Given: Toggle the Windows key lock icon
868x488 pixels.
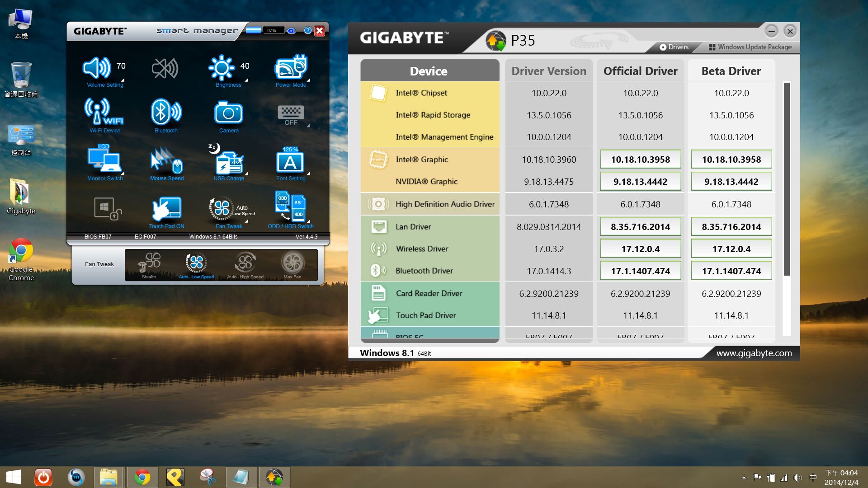Looking at the screenshot, I should [108, 208].
